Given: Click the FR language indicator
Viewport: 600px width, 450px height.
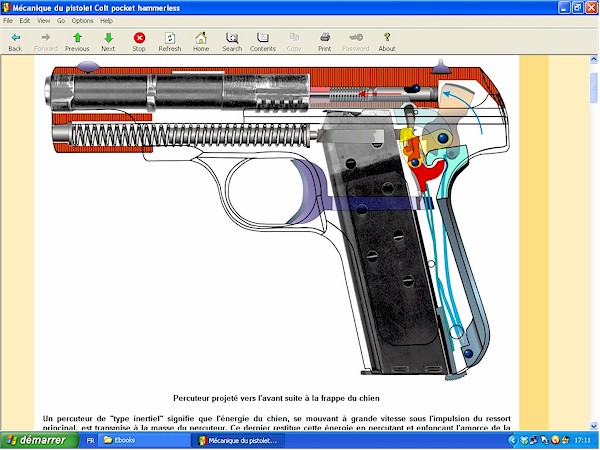Looking at the screenshot, I should coord(90,441).
